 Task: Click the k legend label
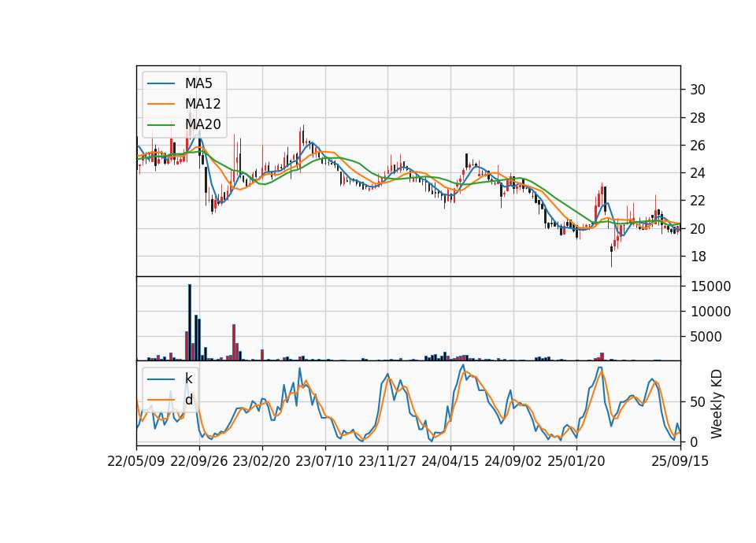click(189, 379)
